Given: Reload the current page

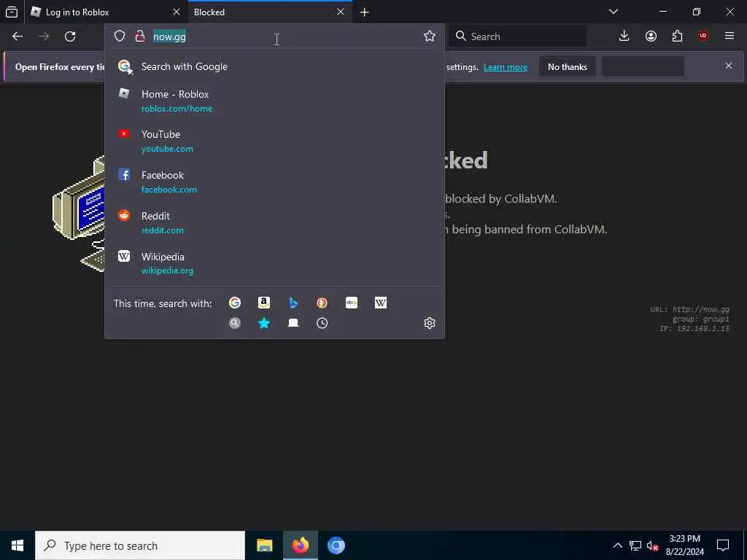Looking at the screenshot, I should pyautogui.click(x=70, y=36).
